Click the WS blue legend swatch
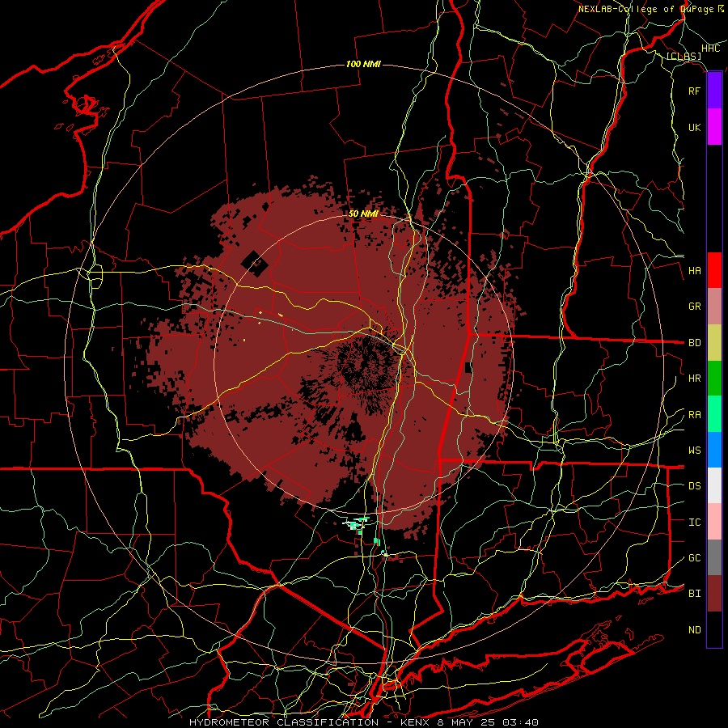728x728 pixels. (714, 450)
